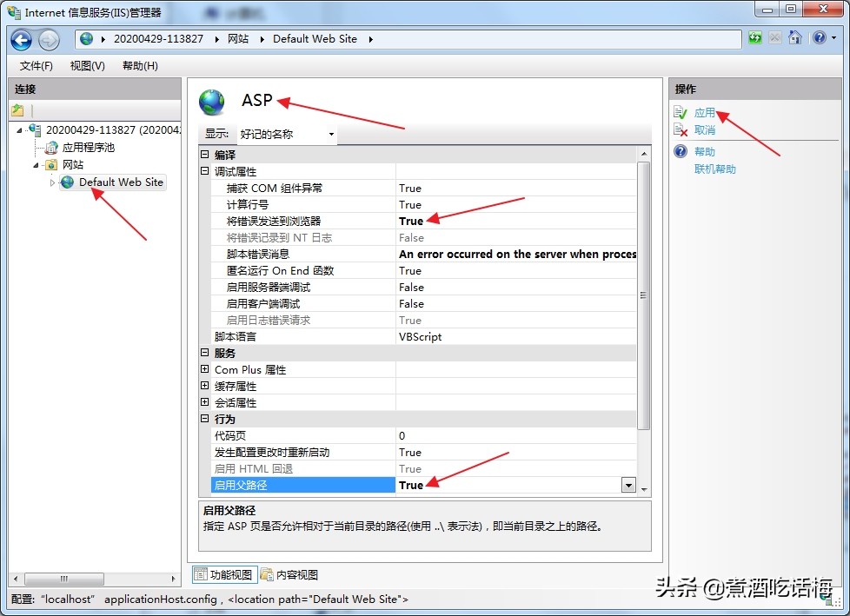Screen dimensions: 850x616
Task: Click the Cancel icon beside 取消
Action: [681, 129]
